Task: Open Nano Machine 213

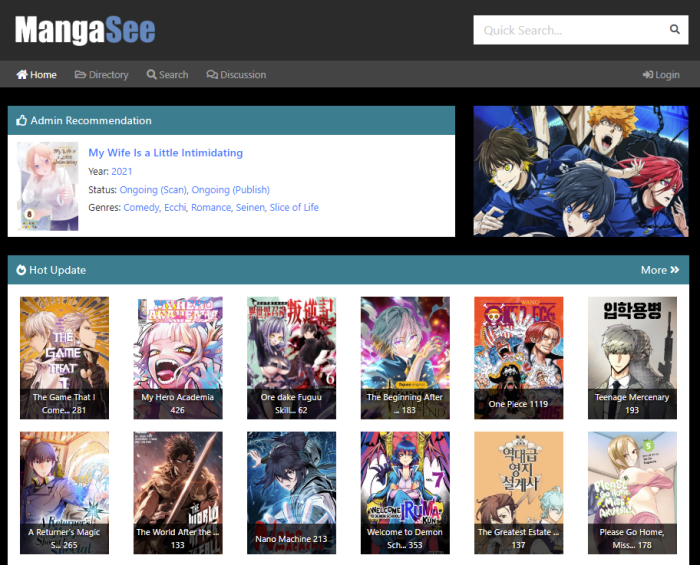Action: coord(292,493)
